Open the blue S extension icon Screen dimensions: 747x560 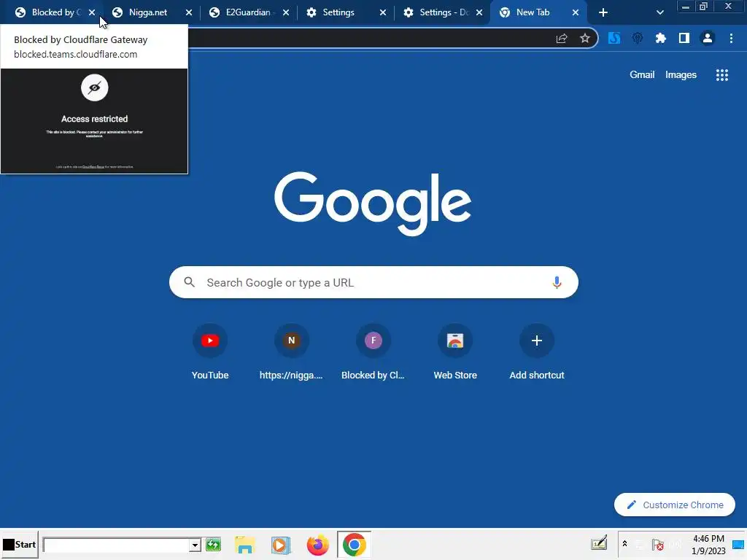(x=614, y=38)
